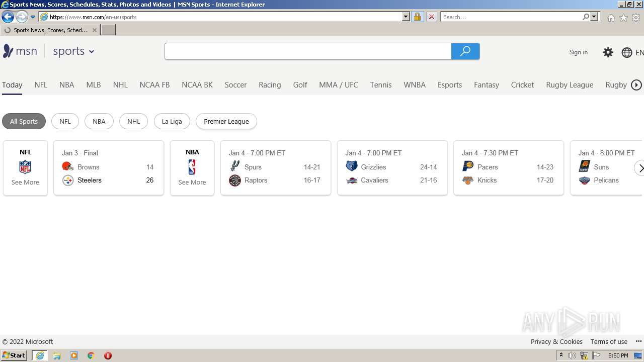Click the Cavaliers team logo
The image size is (644, 362).
352,180
